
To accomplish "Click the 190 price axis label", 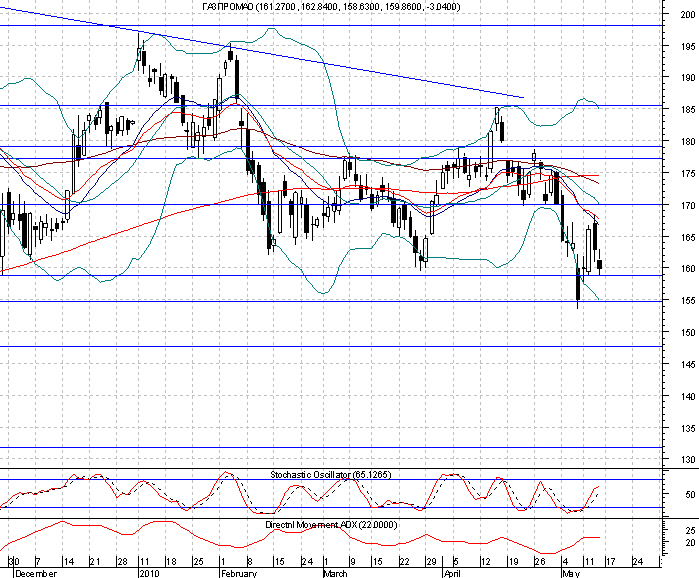I will (688, 78).
